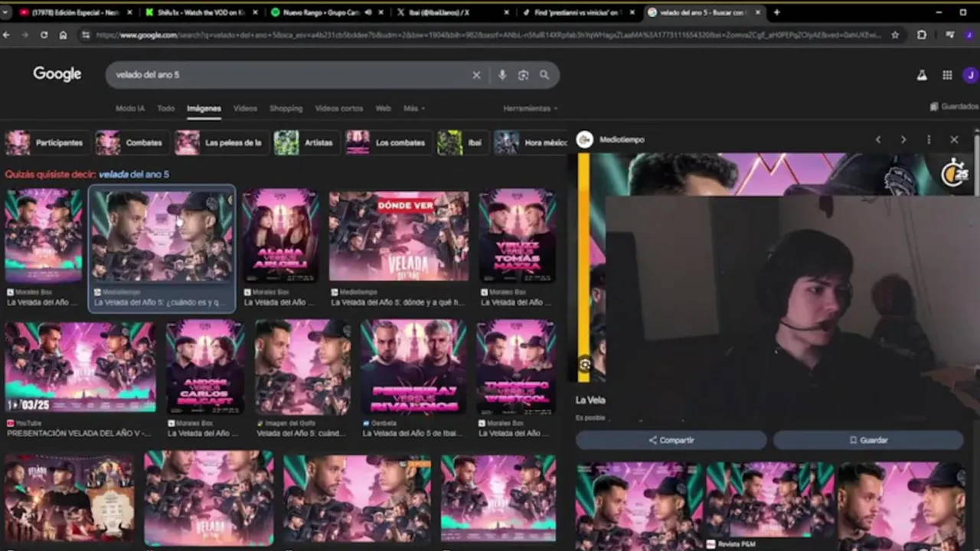This screenshot has width=980, height=551.
Task: Close the Ibai X tab
Action: 507,12
